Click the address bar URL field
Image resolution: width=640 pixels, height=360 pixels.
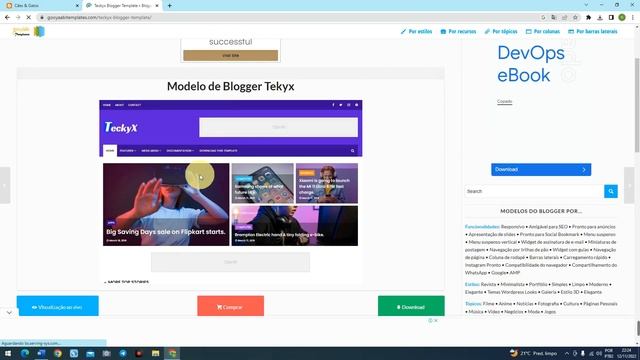coord(286,18)
